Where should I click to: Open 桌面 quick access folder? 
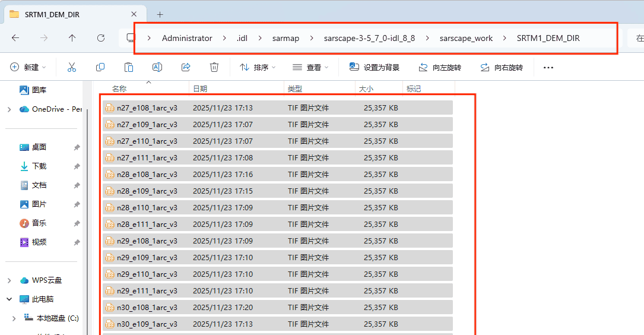33,147
